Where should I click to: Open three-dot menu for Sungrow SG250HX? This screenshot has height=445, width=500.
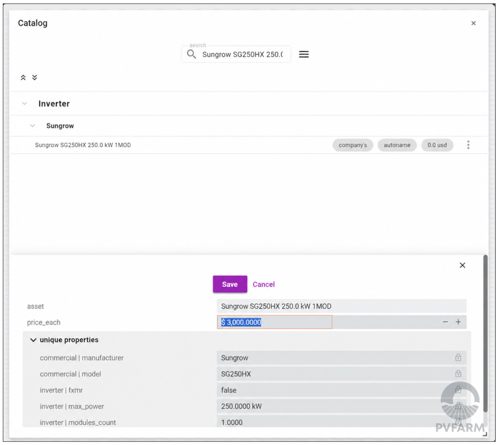[x=468, y=145]
